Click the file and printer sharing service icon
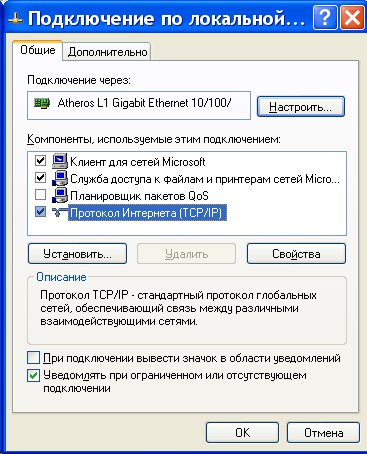Screen dimensions: 367x454 pyautogui.click(x=60, y=178)
